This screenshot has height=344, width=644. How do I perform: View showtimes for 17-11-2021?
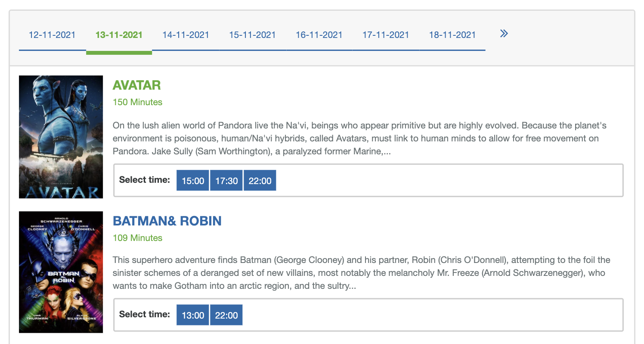386,35
